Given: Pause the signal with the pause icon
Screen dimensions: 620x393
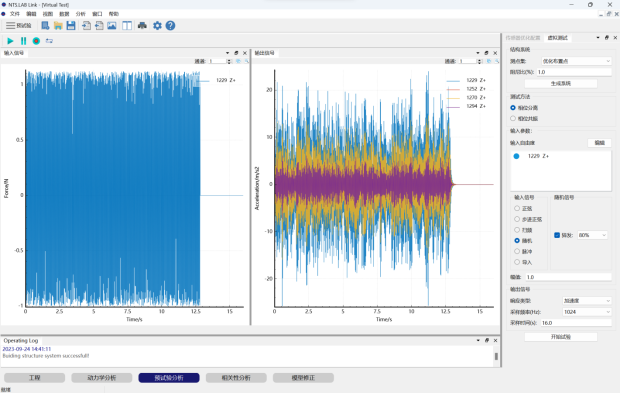Looking at the screenshot, I should coord(23,41).
